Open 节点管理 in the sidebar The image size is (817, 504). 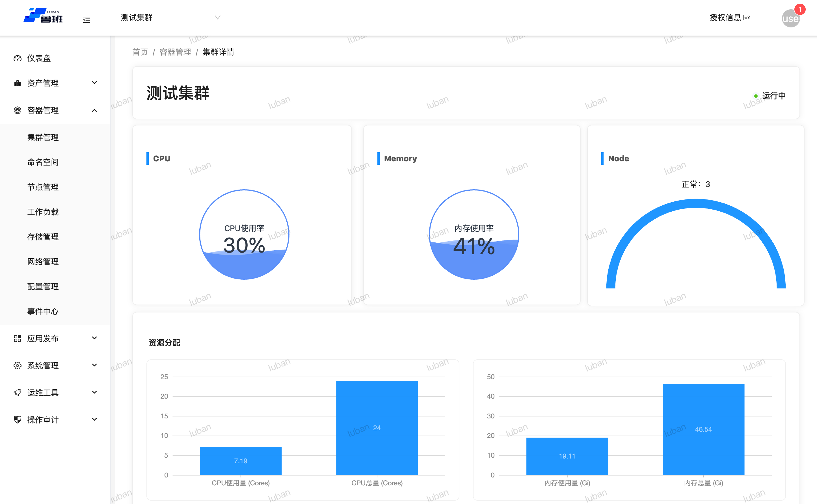pos(43,187)
